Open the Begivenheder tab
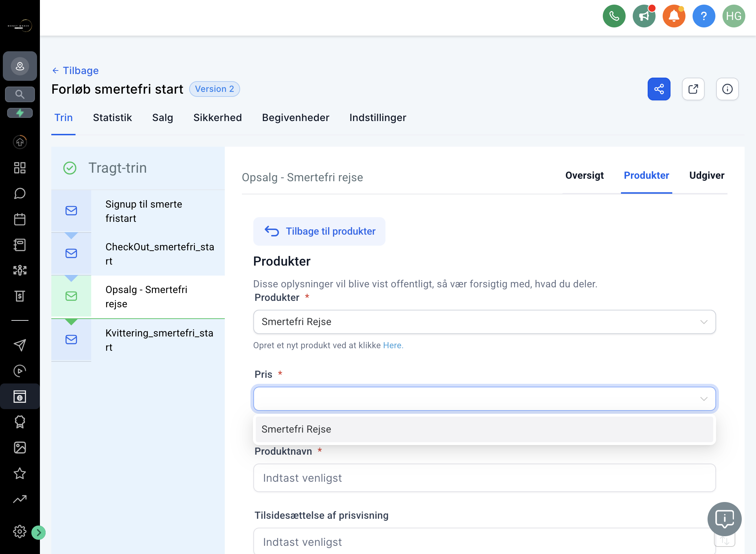This screenshot has height=554, width=756. pos(295,117)
